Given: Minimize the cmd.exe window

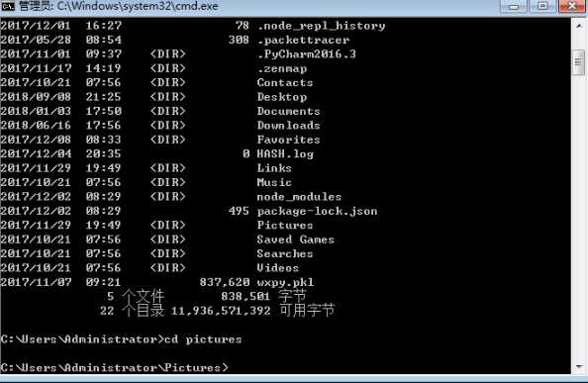Looking at the screenshot, I should click(514, 6).
